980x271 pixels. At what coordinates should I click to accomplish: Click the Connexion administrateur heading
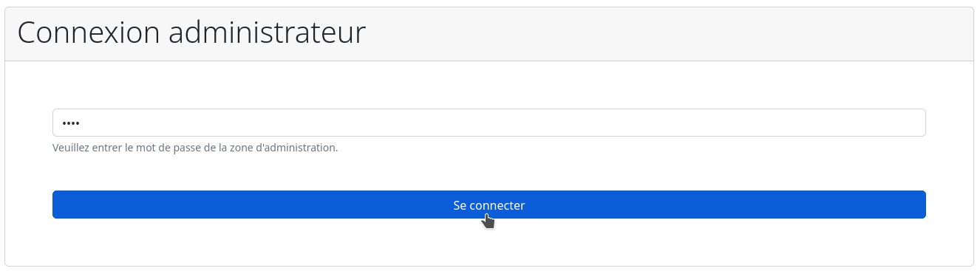coord(191,33)
